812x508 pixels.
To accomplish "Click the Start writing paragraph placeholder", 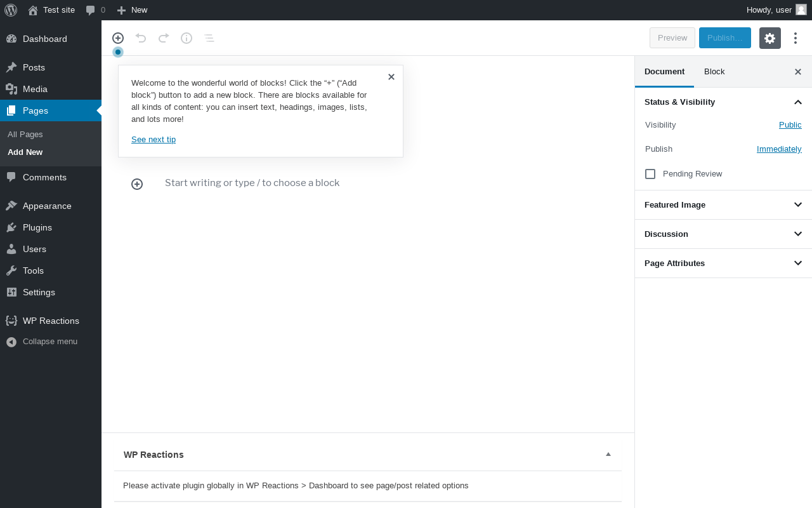I will tap(252, 183).
